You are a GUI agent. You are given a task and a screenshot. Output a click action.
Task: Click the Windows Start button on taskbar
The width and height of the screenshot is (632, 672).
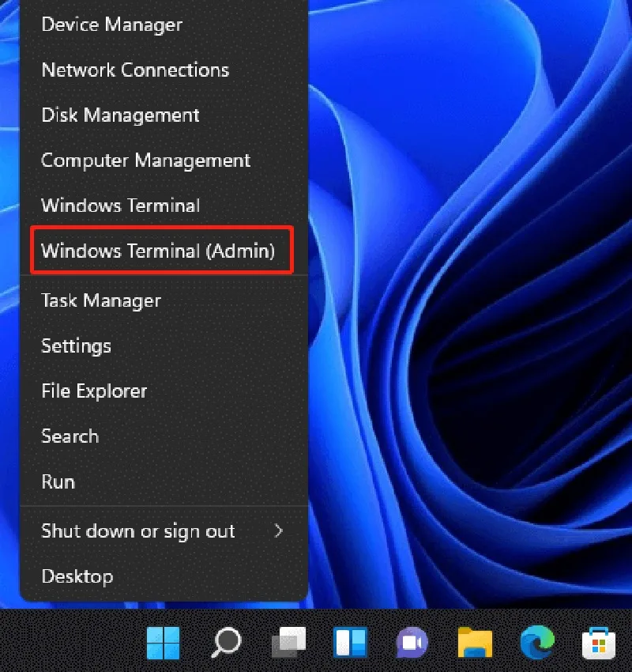click(x=164, y=643)
